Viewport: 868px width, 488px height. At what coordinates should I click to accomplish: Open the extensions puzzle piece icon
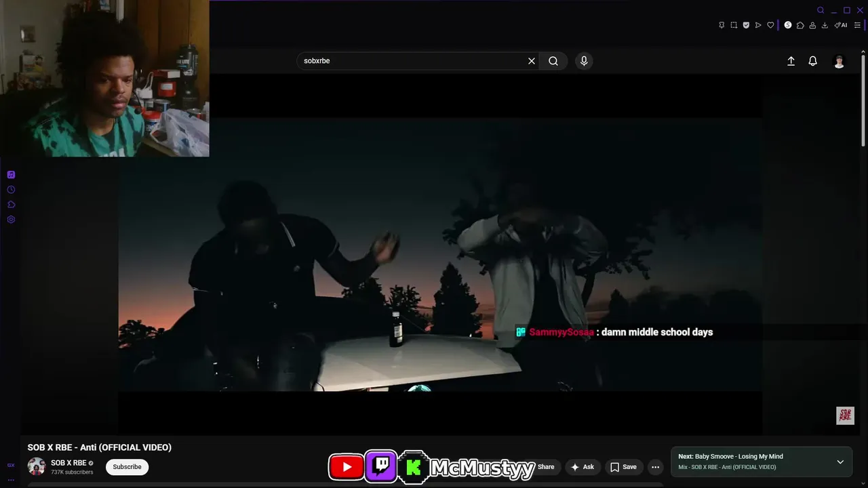pyautogui.click(x=800, y=25)
